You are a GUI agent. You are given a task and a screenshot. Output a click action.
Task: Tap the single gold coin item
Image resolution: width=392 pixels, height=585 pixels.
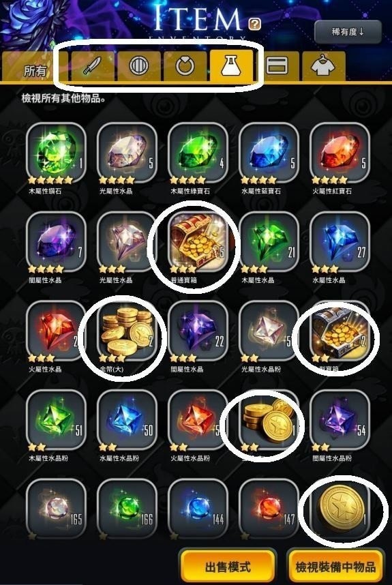coord(340,509)
